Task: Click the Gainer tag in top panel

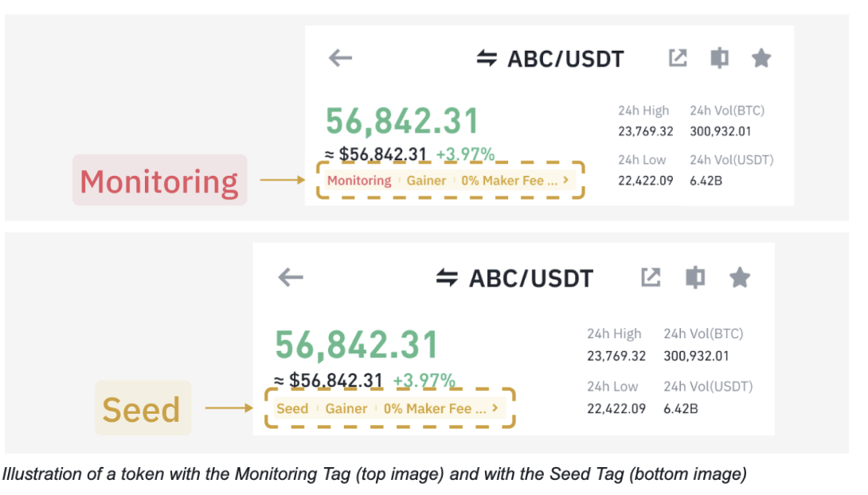Action: coord(426,181)
